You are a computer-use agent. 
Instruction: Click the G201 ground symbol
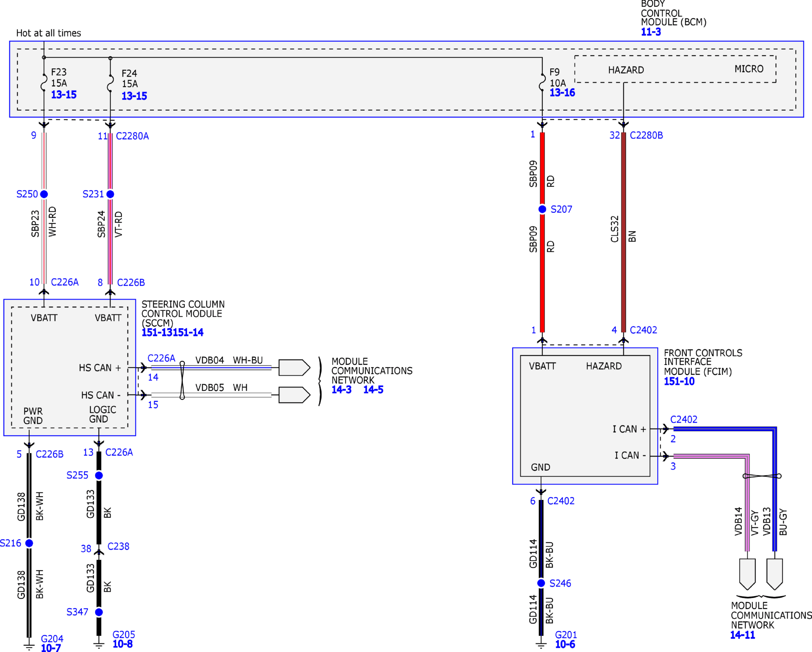pos(541,645)
